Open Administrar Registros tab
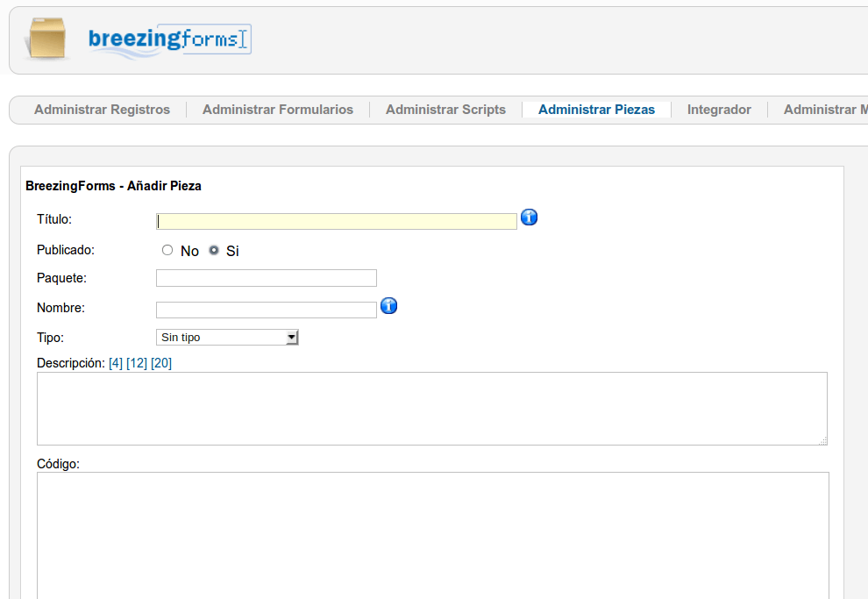Screen dimensions: 868x599 pos(102,110)
